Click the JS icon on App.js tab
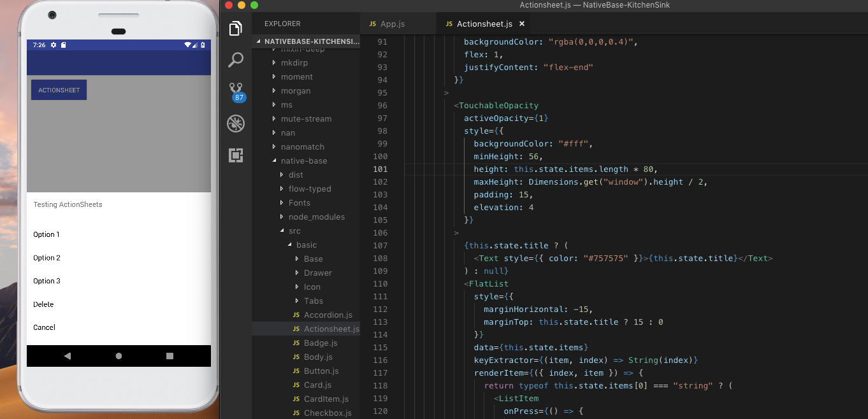868x419 pixels. 373,24
